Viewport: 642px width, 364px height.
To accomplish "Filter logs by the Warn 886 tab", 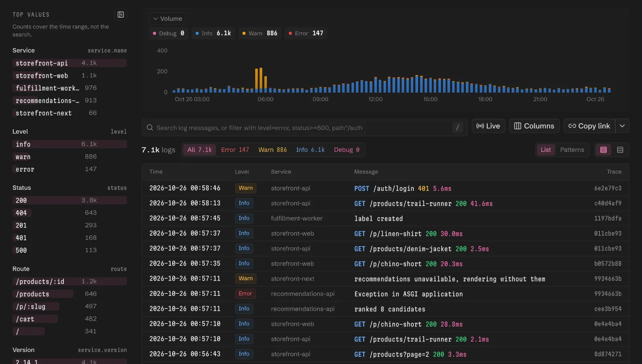I will pyautogui.click(x=273, y=150).
